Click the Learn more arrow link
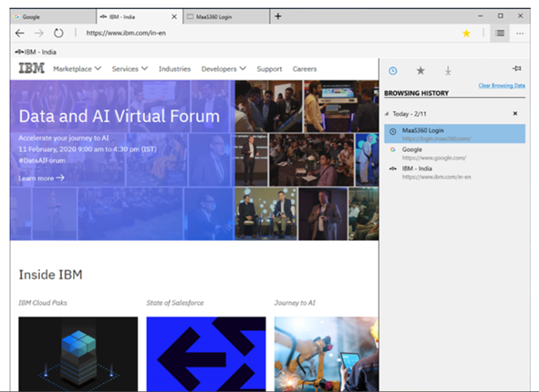The width and height of the screenshot is (539, 392). point(41,178)
